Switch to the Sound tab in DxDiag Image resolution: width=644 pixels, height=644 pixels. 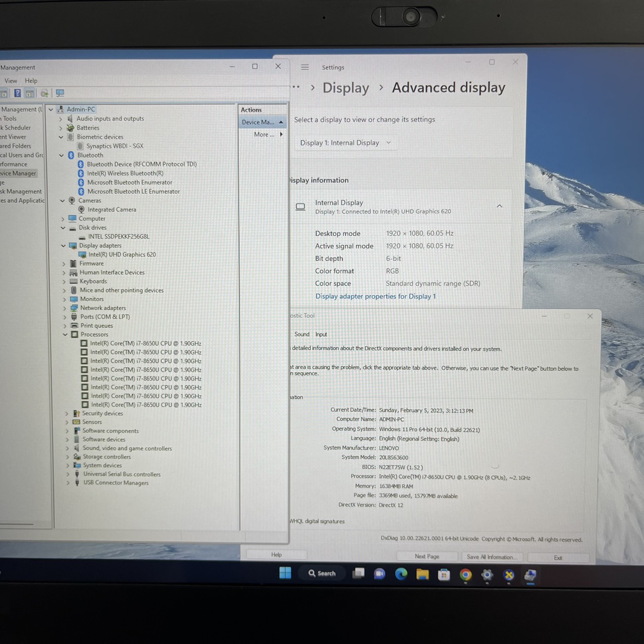(x=302, y=334)
